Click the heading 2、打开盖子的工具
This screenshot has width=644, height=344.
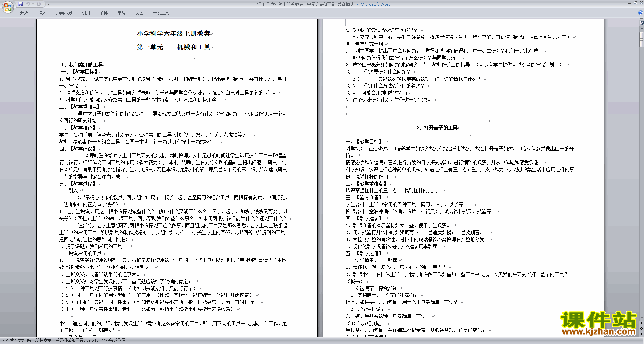tap(437, 128)
